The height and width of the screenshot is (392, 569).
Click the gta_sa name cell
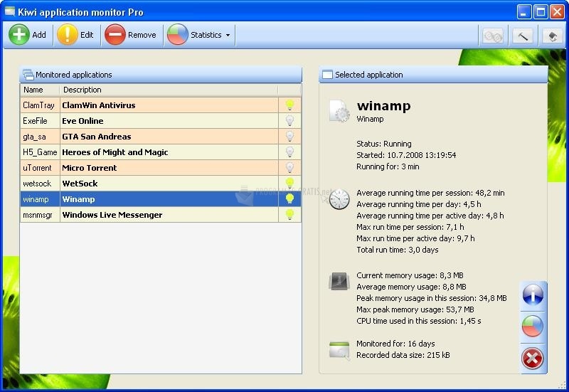[x=40, y=137]
